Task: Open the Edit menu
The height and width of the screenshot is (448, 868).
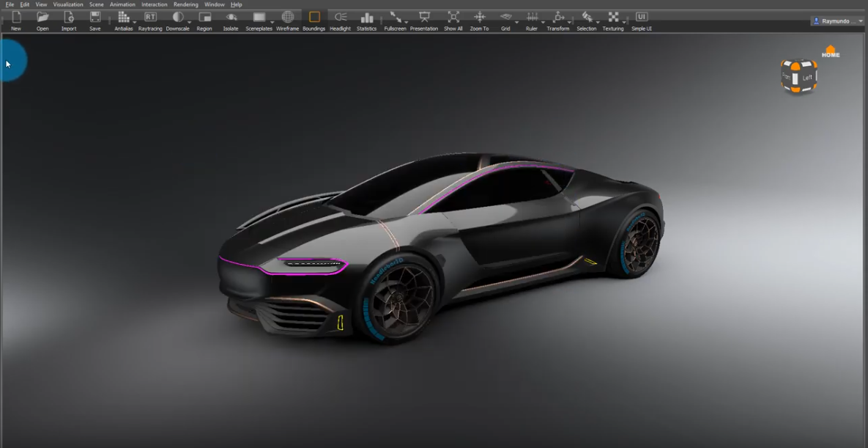Action: tap(25, 4)
